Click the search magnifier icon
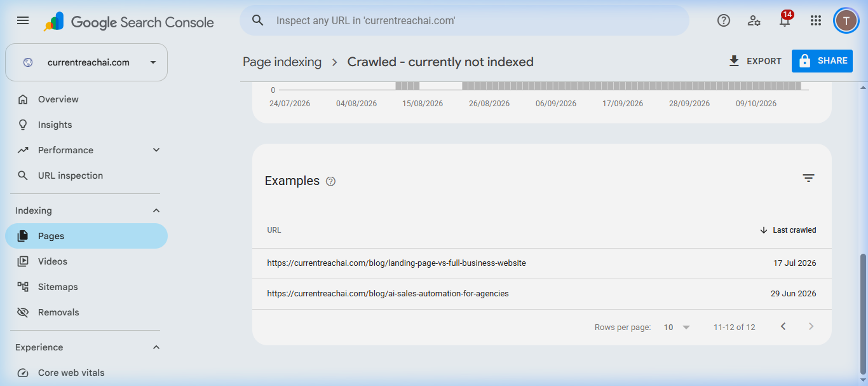This screenshot has width=868, height=386. click(257, 20)
